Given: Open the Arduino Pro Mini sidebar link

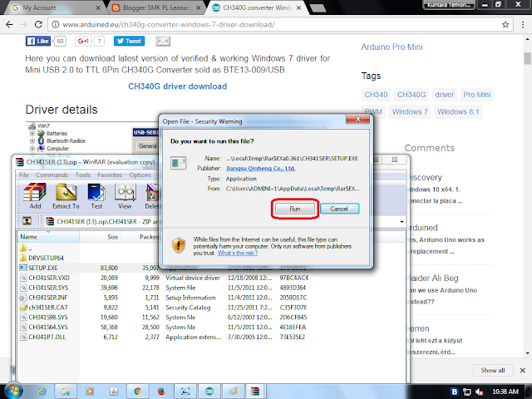Looking at the screenshot, I should click(392, 47).
